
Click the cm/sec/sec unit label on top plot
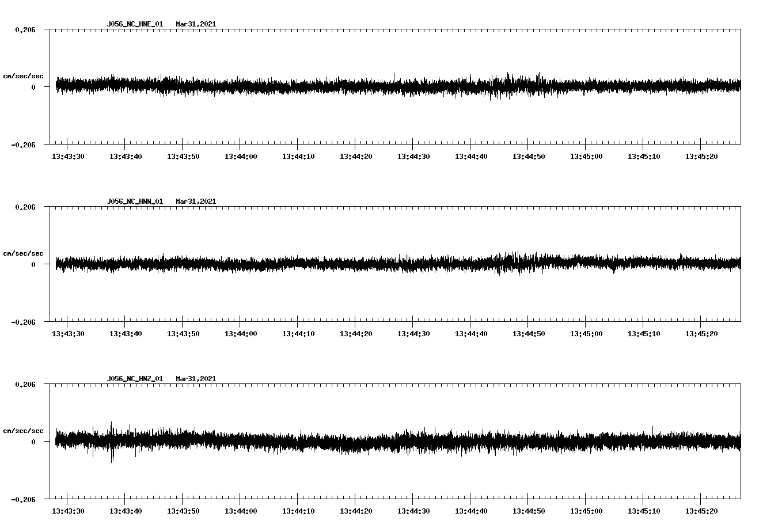[x=24, y=76]
